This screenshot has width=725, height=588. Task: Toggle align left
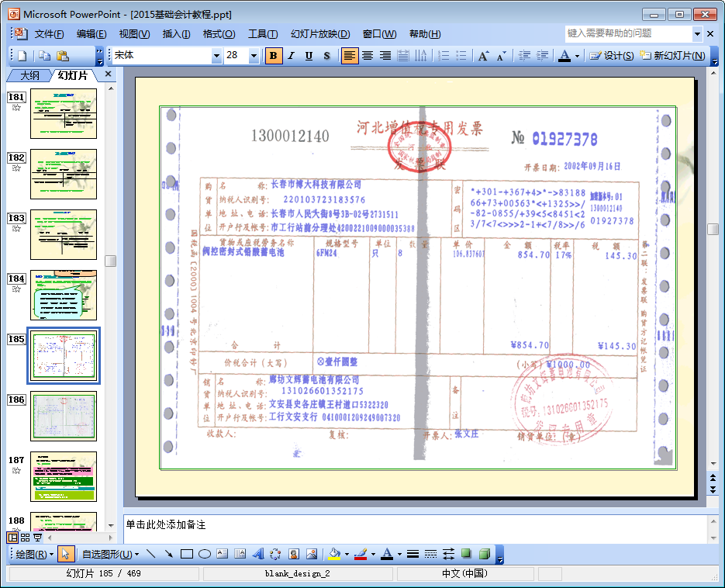click(x=350, y=56)
